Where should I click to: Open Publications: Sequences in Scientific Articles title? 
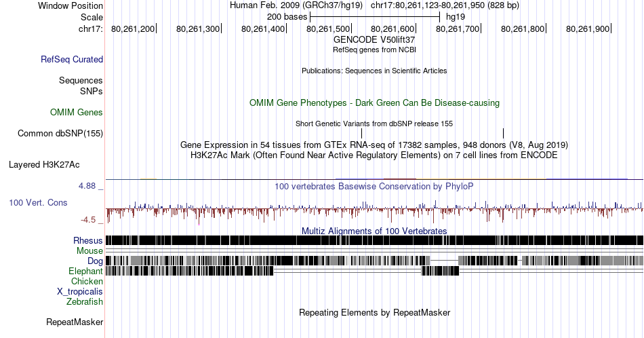pos(374,71)
